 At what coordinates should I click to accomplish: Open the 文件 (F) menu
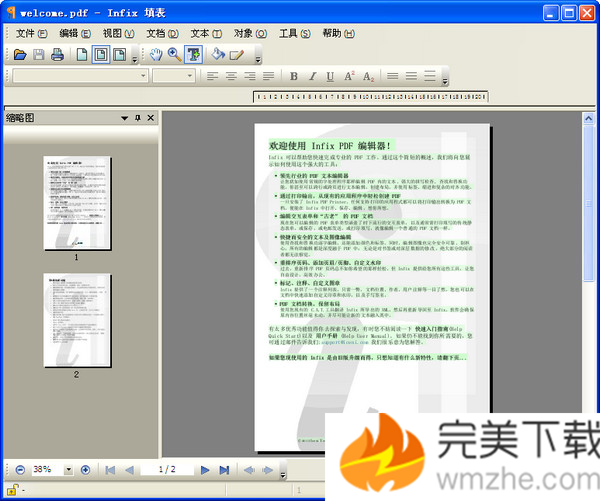(x=31, y=34)
